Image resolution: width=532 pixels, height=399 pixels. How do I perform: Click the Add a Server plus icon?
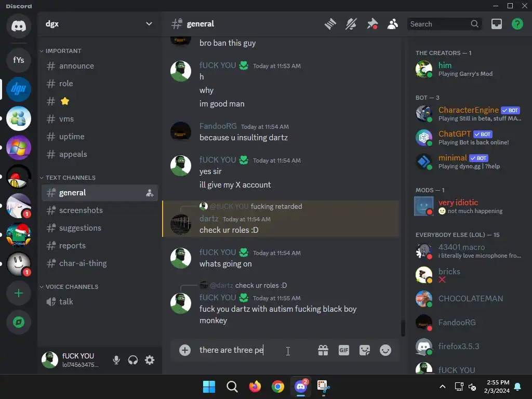point(19,293)
